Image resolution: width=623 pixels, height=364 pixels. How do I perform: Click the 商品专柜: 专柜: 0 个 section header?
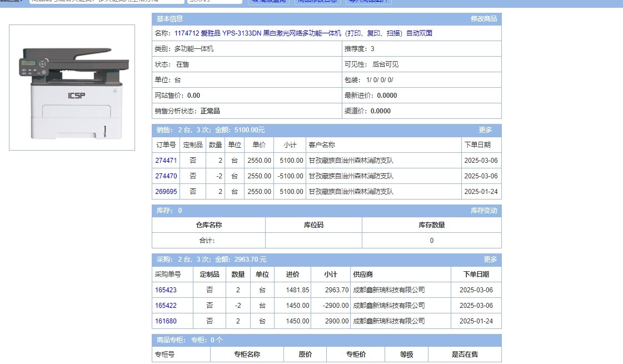[327, 340]
